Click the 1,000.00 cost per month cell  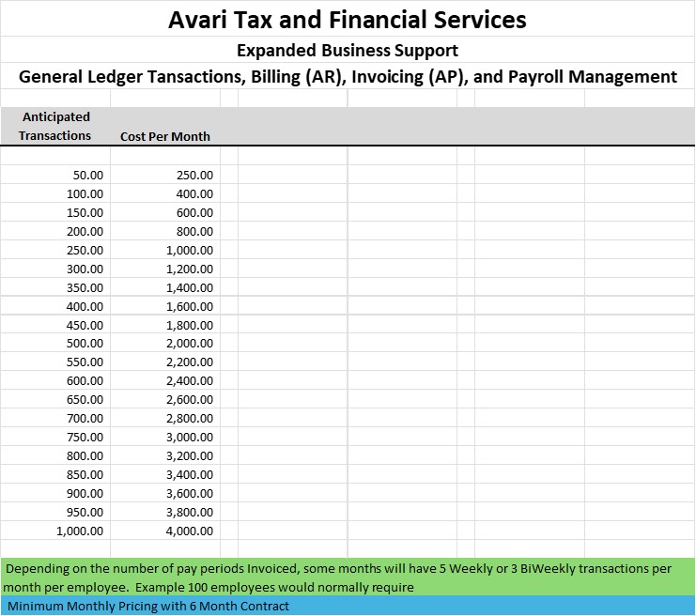tap(190, 250)
